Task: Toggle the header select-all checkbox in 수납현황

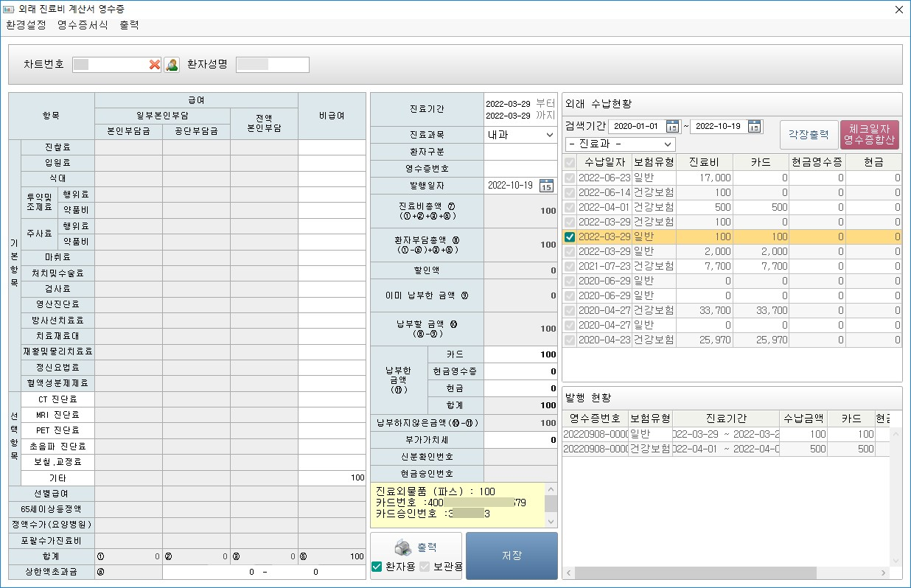Action: click(570, 162)
